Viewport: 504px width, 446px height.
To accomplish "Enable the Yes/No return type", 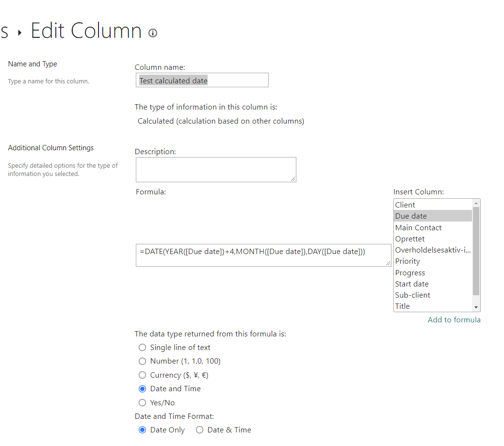I will [142, 402].
